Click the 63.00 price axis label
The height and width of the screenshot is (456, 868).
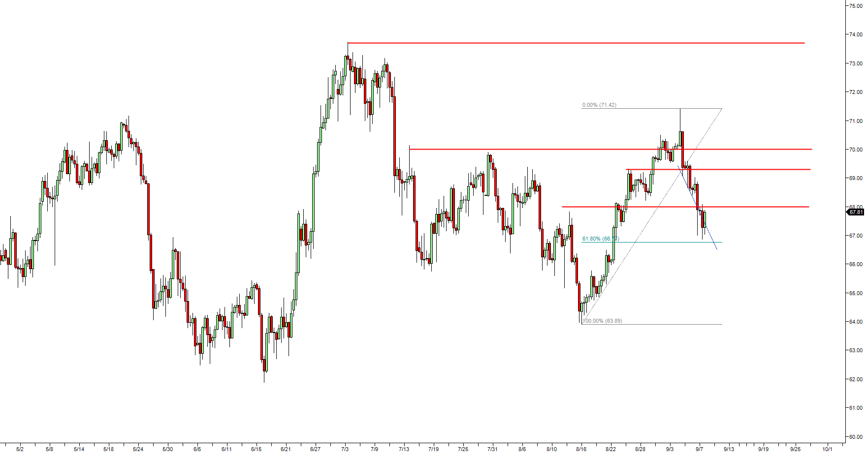point(856,350)
